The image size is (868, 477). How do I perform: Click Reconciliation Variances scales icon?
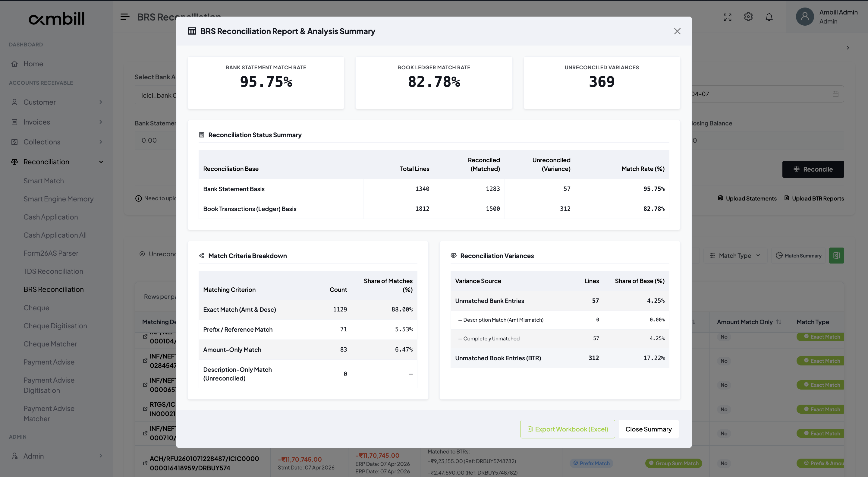454,255
